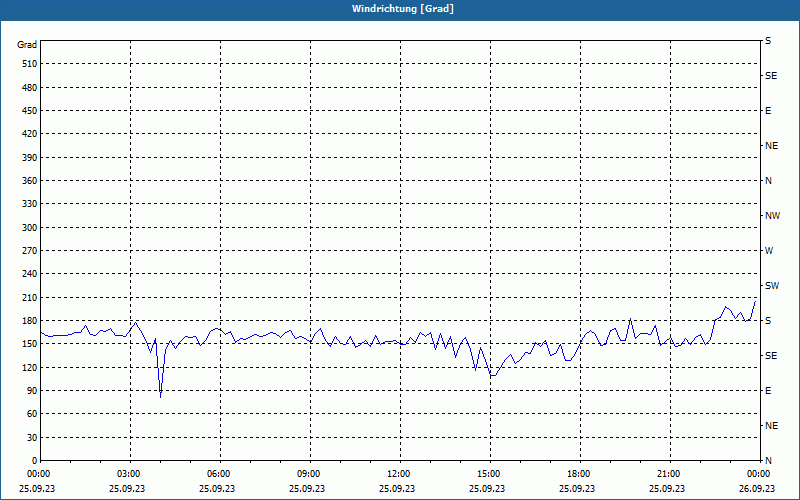The width and height of the screenshot is (800, 500).
Task: Click the 180 y-axis value
Action: [x=30, y=321]
